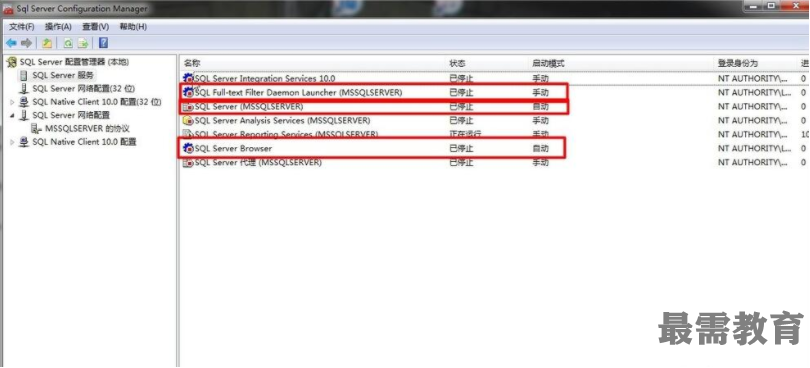This screenshot has width=810, height=368.
Task: Click 已停止 status in SQL Server 代理 row
Action: tap(461, 162)
